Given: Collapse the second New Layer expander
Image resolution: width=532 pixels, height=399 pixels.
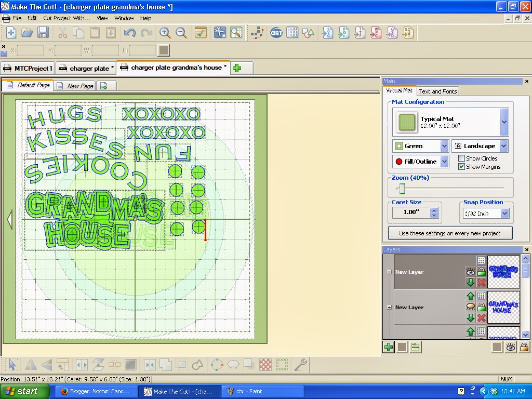Looking at the screenshot, I should pos(389,307).
